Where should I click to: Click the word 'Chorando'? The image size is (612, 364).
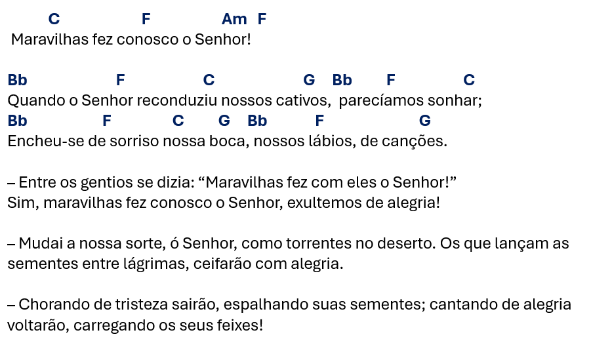click(50, 305)
